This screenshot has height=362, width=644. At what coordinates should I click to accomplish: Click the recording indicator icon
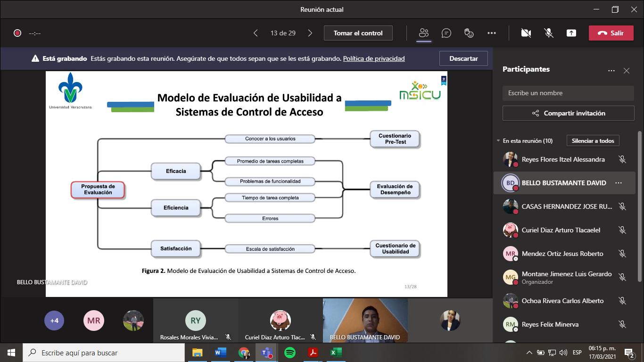tap(17, 33)
